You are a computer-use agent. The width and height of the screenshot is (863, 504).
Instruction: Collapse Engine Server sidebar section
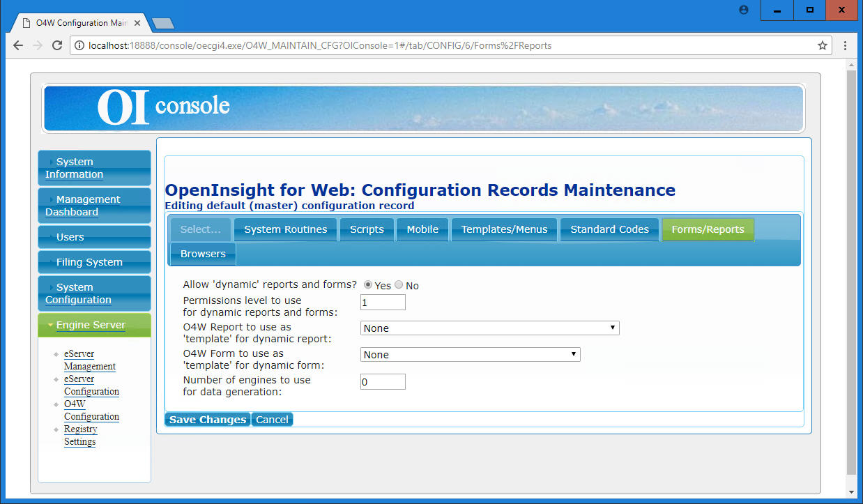coord(94,325)
